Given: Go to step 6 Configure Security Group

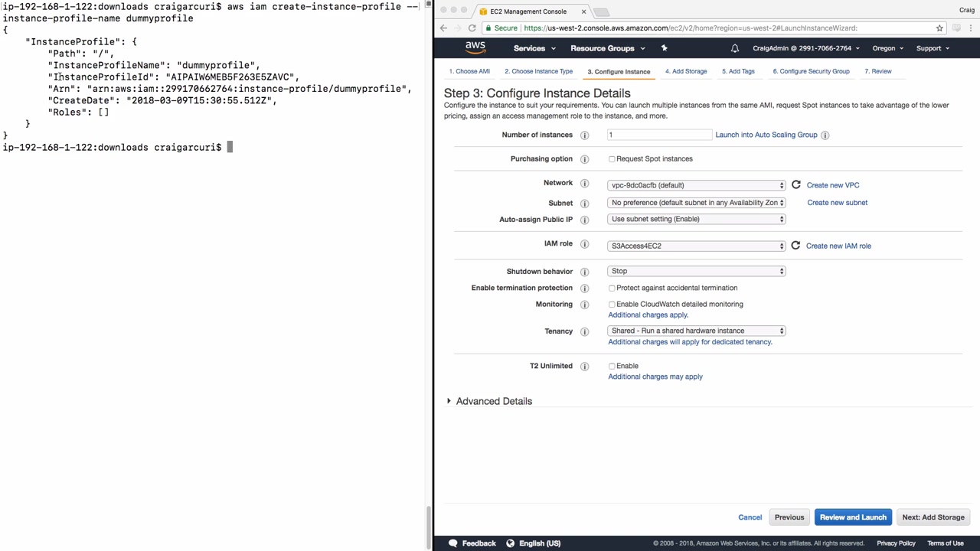Looking at the screenshot, I should click(x=811, y=71).
